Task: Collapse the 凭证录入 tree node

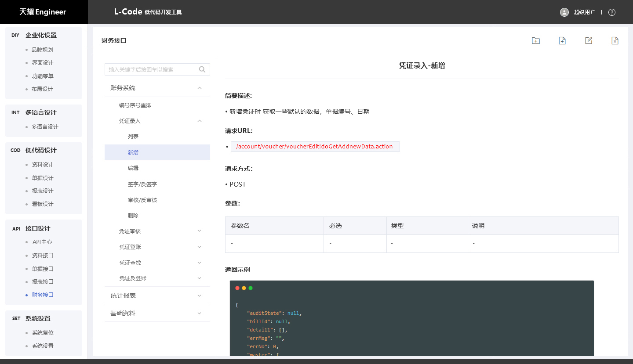Action: tap(200, 121)
